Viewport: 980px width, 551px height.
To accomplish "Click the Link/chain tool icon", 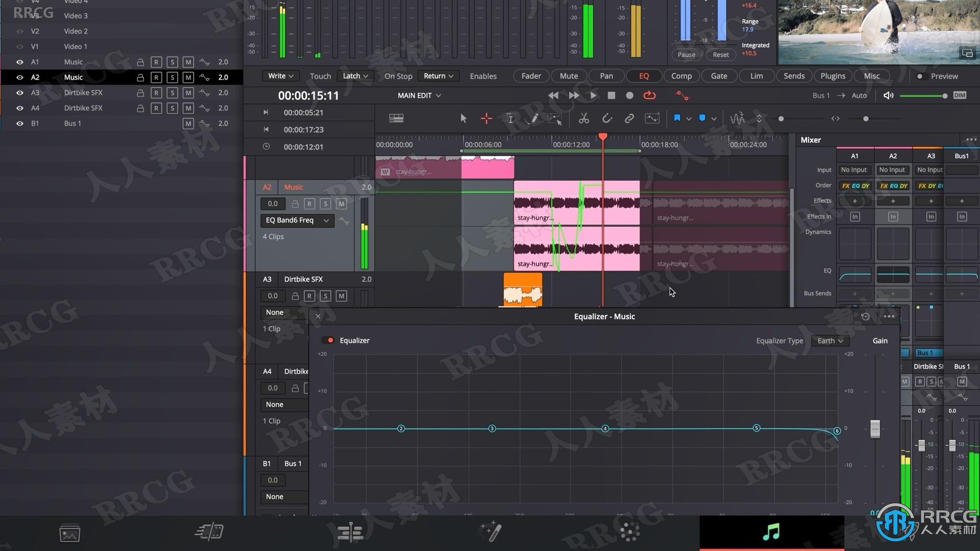I will [x=629, y=118].
